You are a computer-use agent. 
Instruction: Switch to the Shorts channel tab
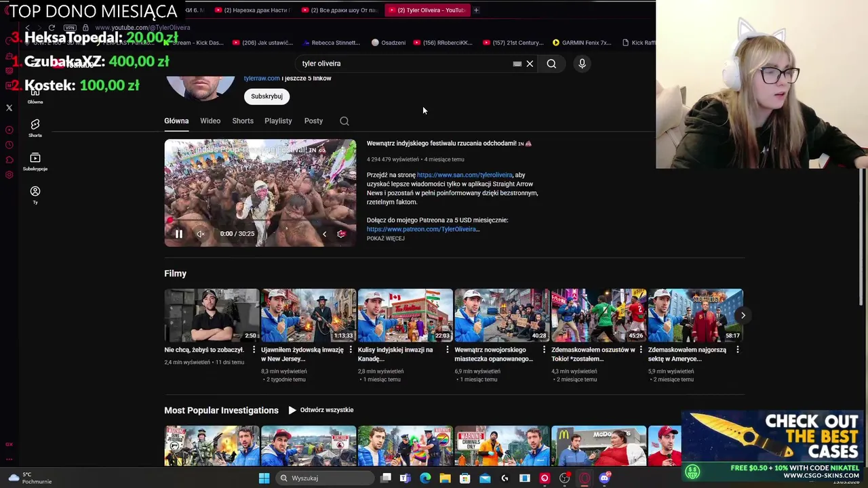click(243, 121)
